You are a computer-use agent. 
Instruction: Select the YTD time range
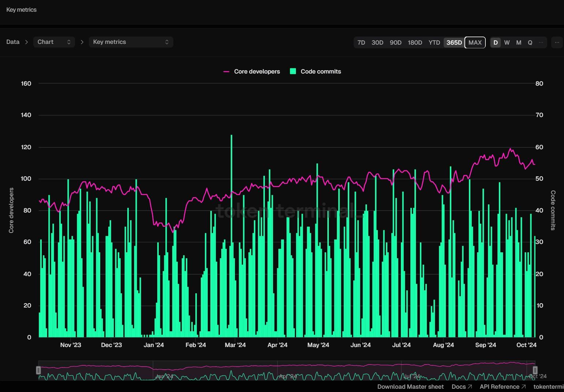pos(434,42)
